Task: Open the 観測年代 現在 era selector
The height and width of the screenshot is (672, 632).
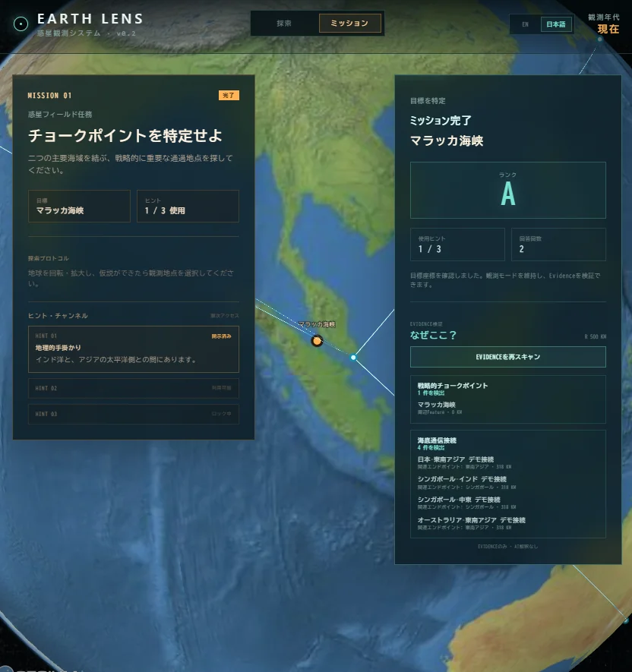Action: (x=604, y=24)
